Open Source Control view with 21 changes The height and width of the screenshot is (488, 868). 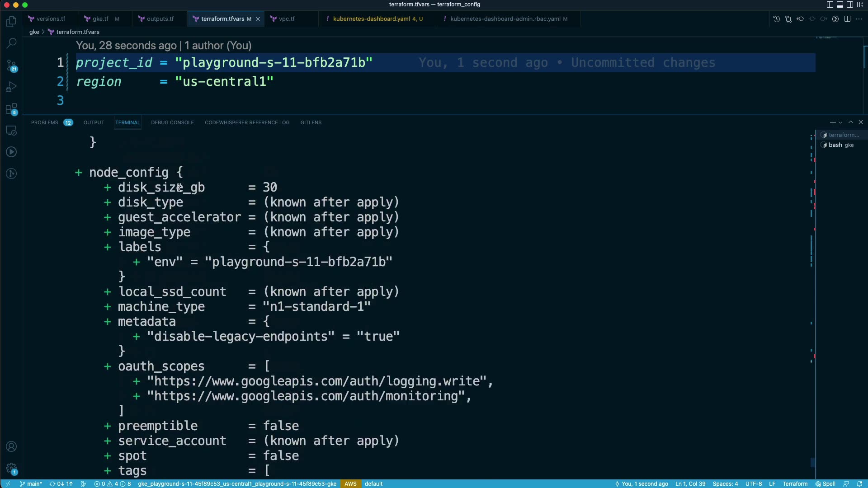click(11, 66)
